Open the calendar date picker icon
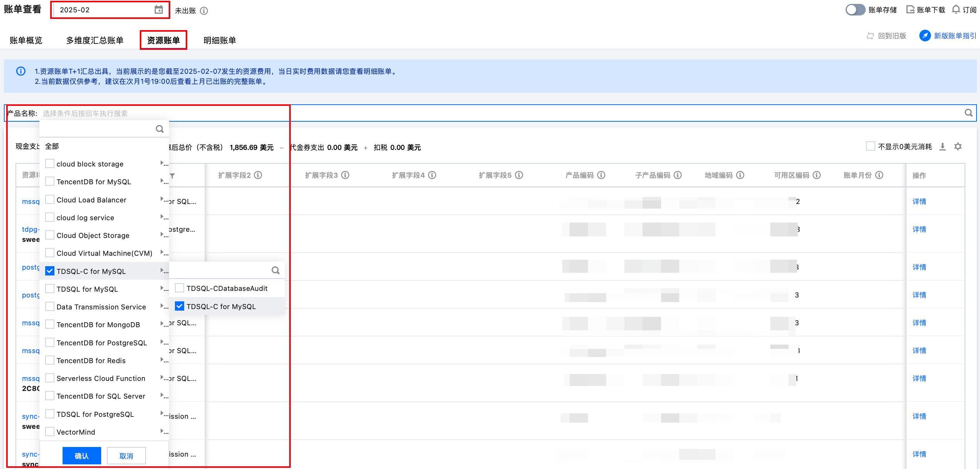 pyautogui.click(x=158, y=10)
